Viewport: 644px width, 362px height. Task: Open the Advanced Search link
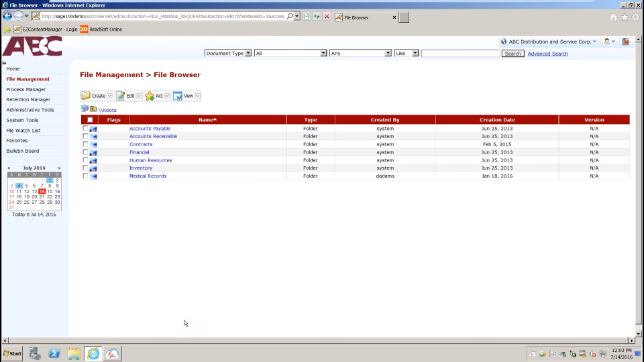(548, 54)
